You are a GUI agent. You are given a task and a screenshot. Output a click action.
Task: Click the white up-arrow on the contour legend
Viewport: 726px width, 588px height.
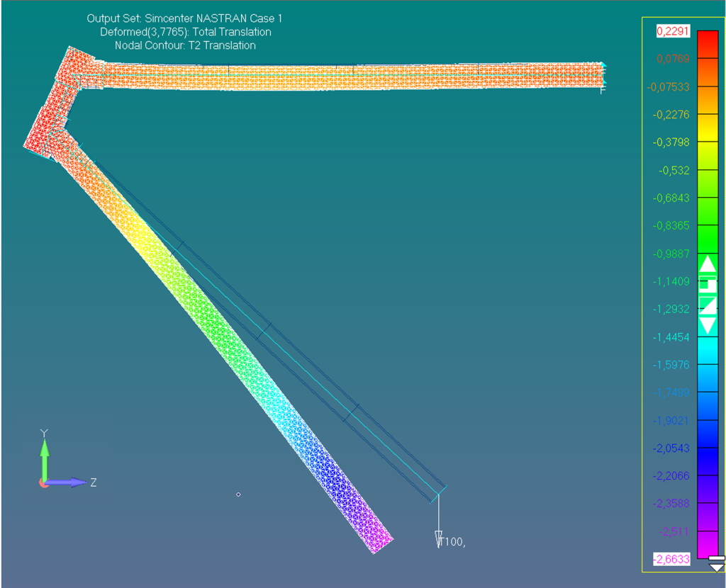708,264
